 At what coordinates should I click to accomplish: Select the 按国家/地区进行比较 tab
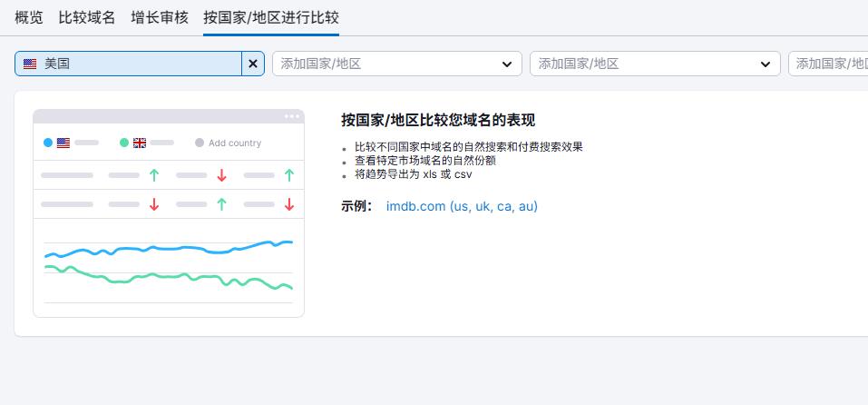[x=271, y=17]
